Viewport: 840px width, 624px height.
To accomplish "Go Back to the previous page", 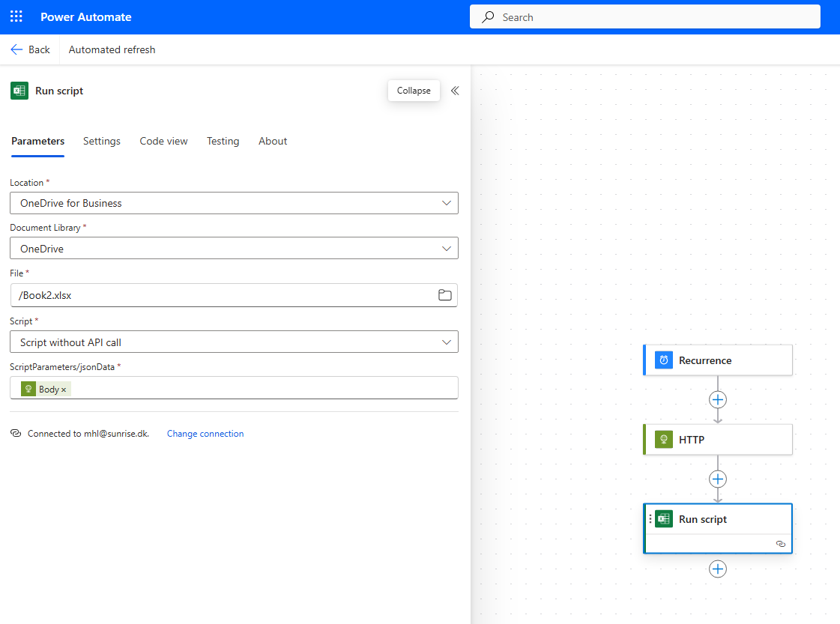I will 30,49.
